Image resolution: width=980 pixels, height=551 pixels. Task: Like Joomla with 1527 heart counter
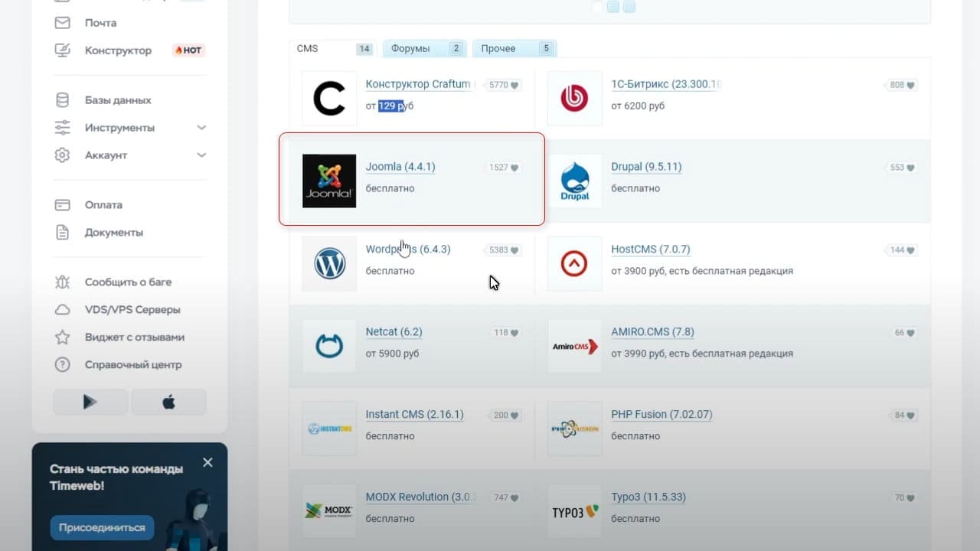pos(503,168)
